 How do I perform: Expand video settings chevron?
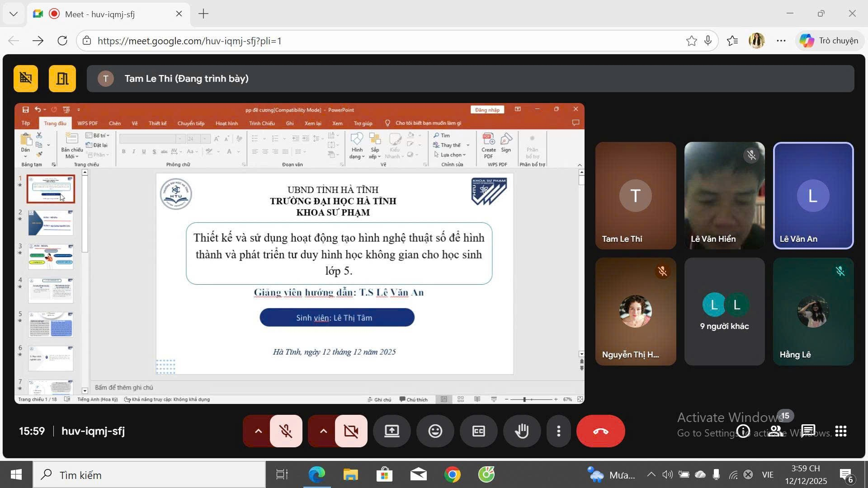pyautogui.click(x=323, y=431)
